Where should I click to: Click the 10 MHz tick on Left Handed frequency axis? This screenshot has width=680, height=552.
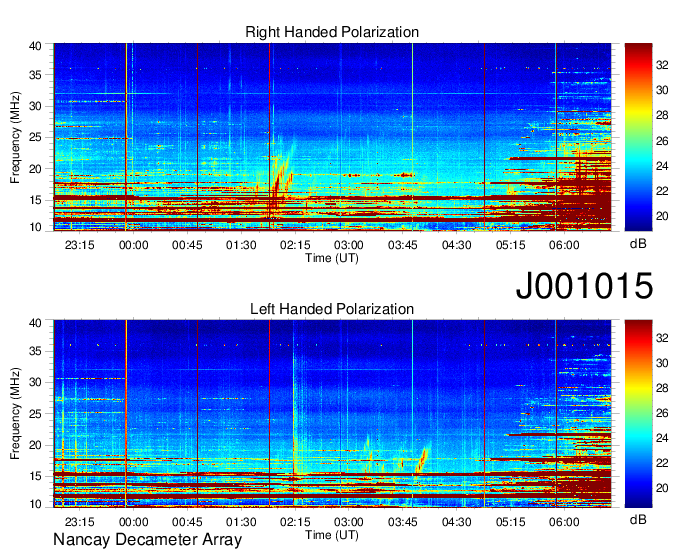35,504
